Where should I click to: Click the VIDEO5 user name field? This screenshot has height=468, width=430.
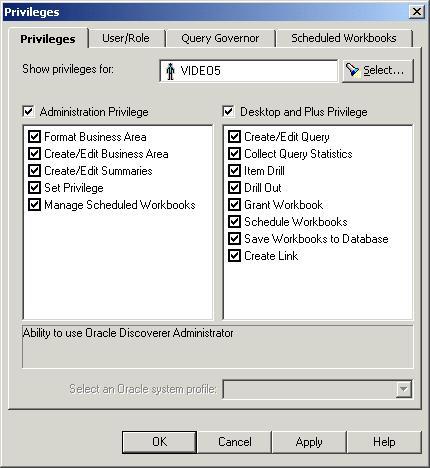pos(249,71)
